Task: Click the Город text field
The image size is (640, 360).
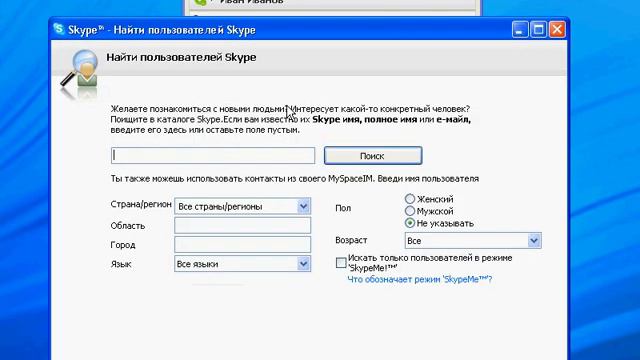Action: (242, 244)
